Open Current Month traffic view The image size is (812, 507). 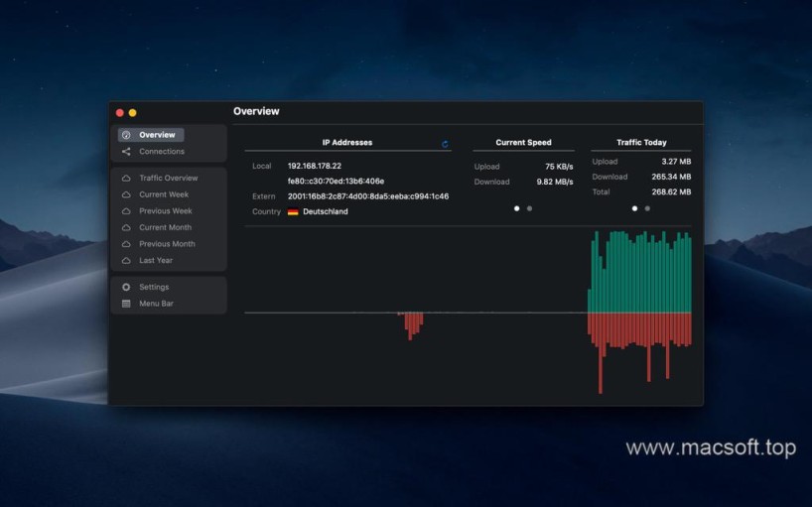[x=167, y=227]
